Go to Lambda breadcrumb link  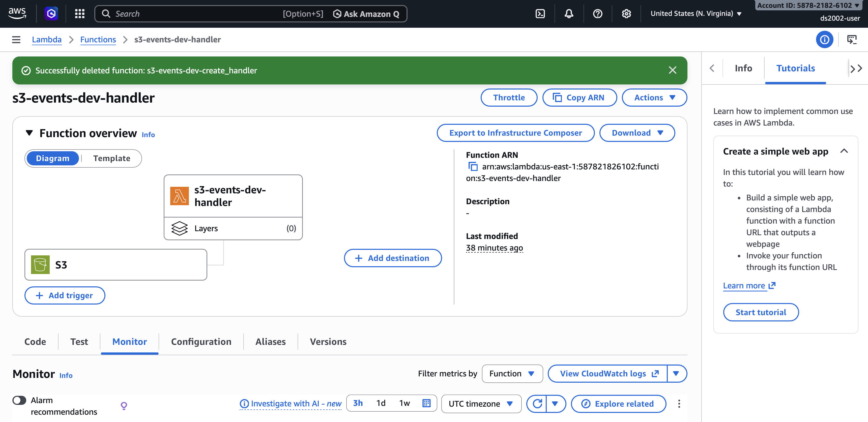(x=47, y=40)
